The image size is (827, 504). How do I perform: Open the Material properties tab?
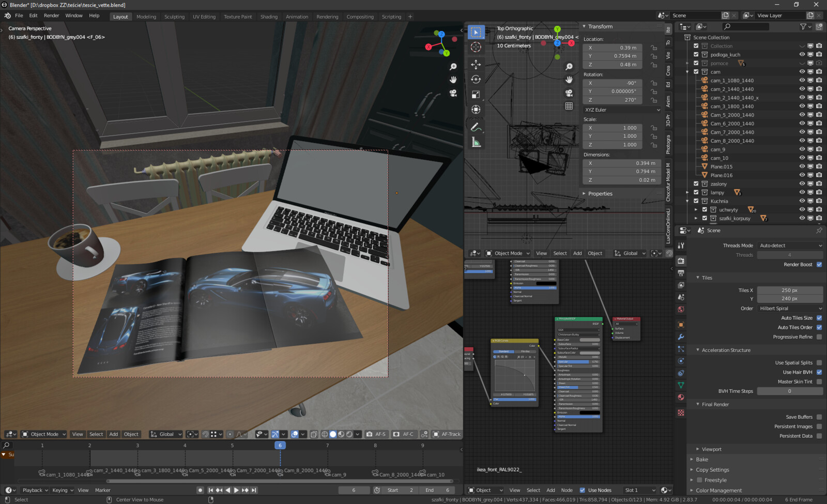point(681,397)
